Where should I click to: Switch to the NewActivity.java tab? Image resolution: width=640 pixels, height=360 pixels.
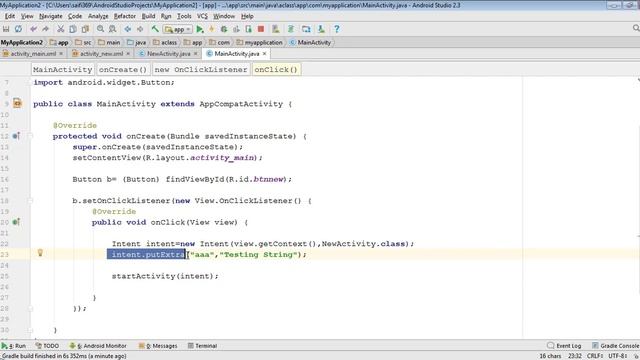point(168,53)
